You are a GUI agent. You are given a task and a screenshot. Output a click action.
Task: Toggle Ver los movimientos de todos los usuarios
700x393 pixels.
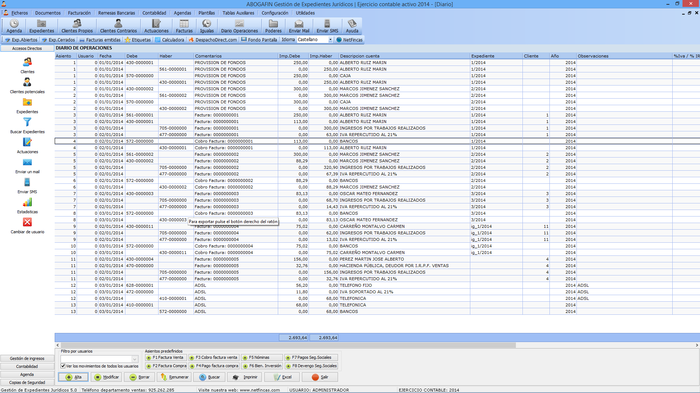click(x=63, y=366)
